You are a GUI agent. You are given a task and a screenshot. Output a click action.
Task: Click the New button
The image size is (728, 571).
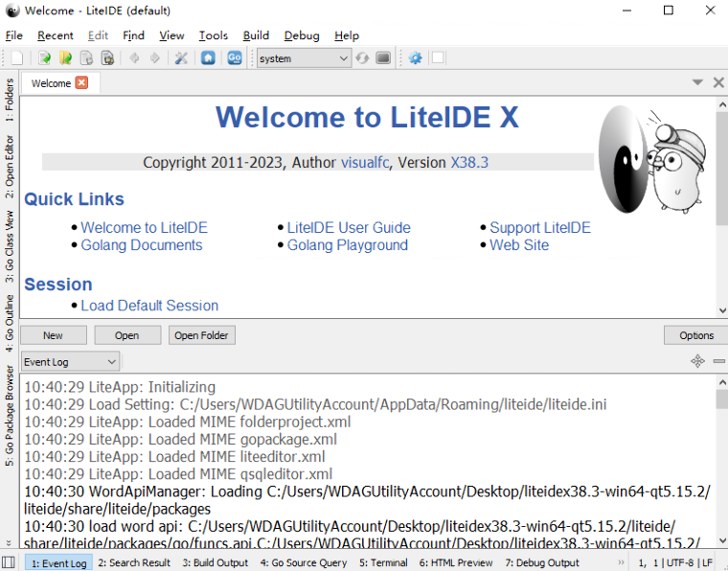tap(54, 335)
